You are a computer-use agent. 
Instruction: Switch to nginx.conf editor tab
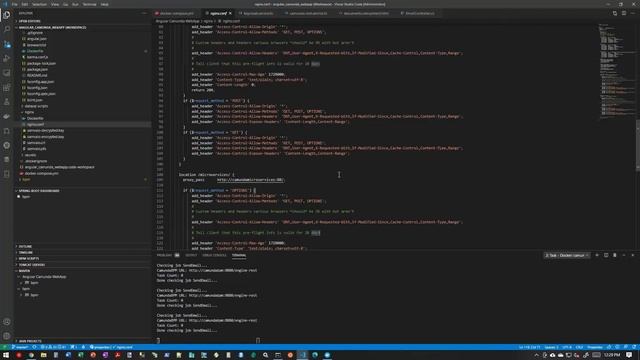218,13
